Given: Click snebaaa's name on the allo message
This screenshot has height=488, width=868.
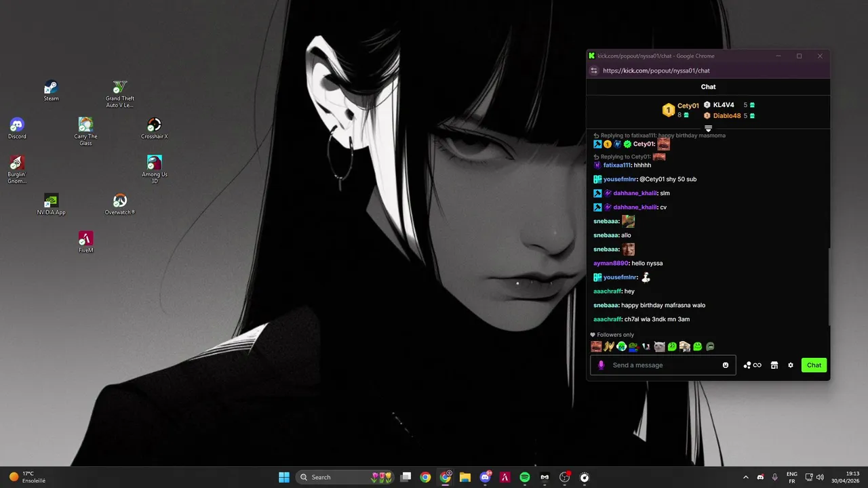Looking at the screenshot, I should pyautogui.click(x=606, y=235).
